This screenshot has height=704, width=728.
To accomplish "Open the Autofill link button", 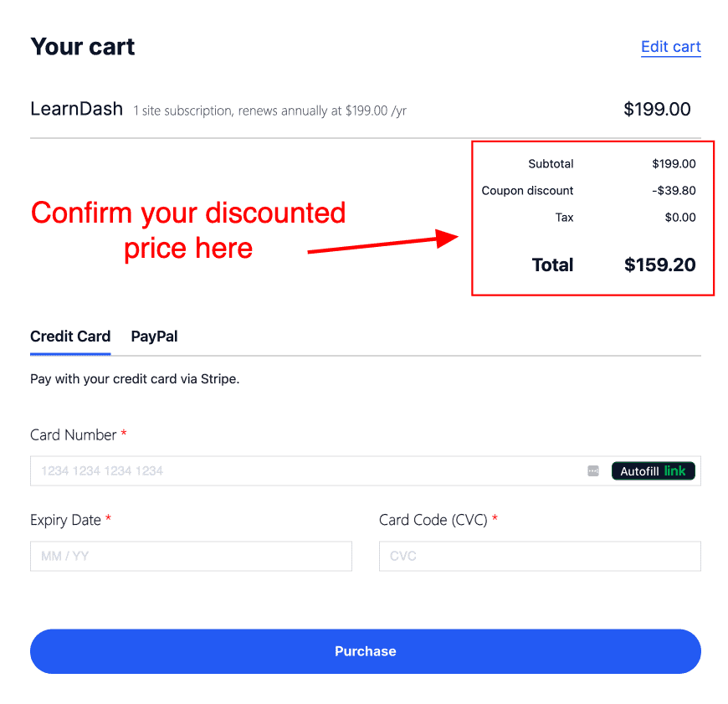I will (x=653, y=470).
